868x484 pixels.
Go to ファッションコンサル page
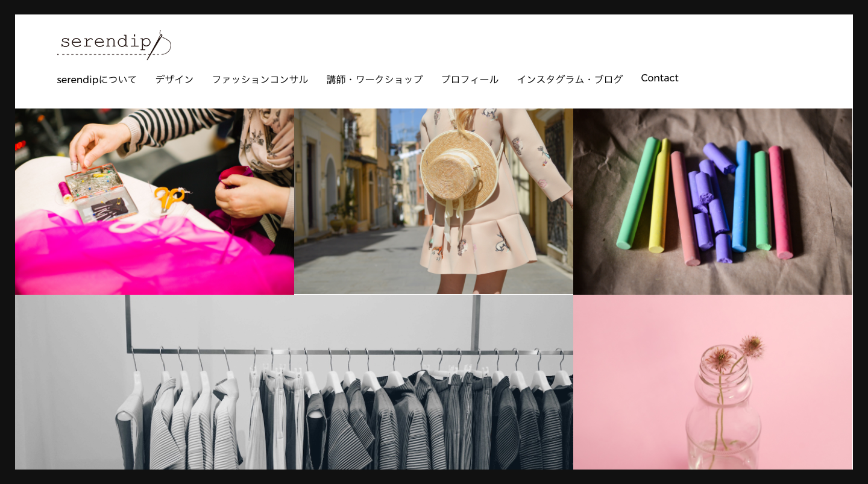point(260,79)
